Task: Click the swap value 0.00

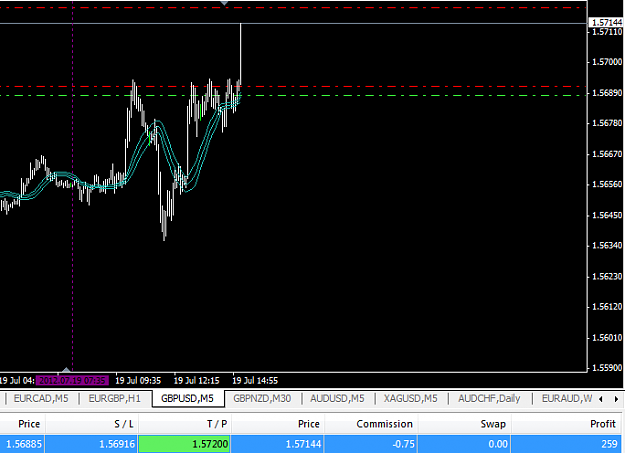Action: (x=464, y=444)
